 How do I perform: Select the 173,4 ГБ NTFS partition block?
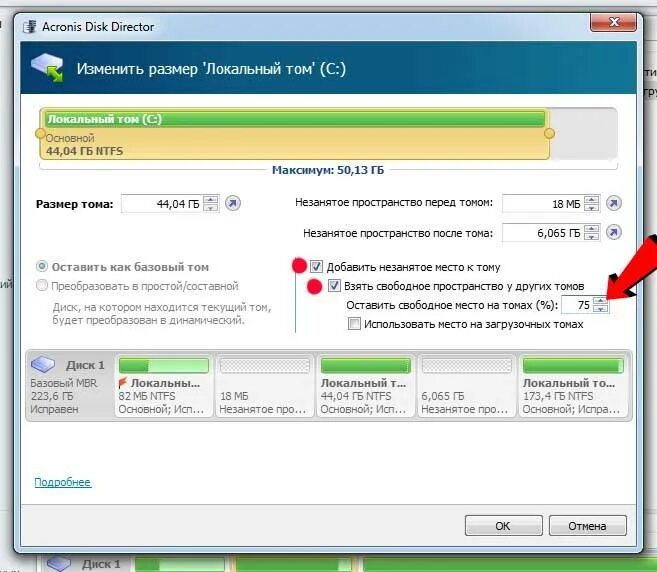point(573,386)
